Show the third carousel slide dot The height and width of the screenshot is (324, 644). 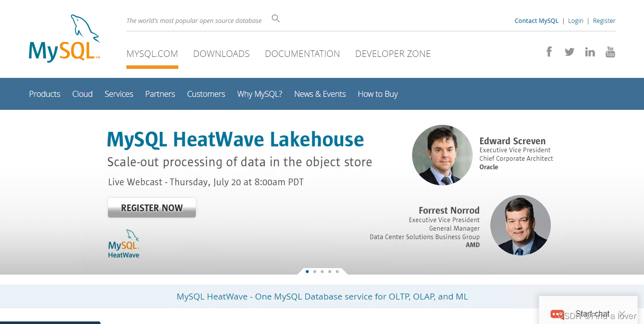(322, 272)
